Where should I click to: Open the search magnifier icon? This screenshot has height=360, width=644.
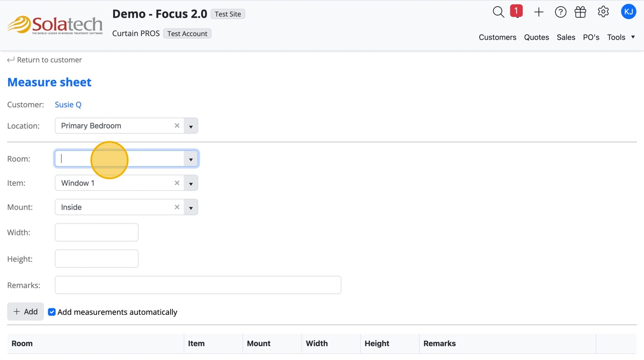pos(498,12)
